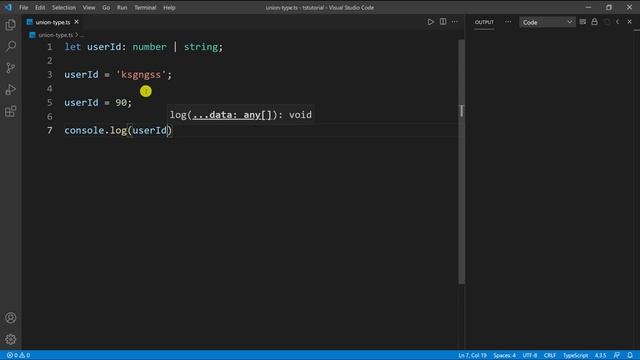Click console.log on line 7
The image size is (640, 360).
click(96, 130)
